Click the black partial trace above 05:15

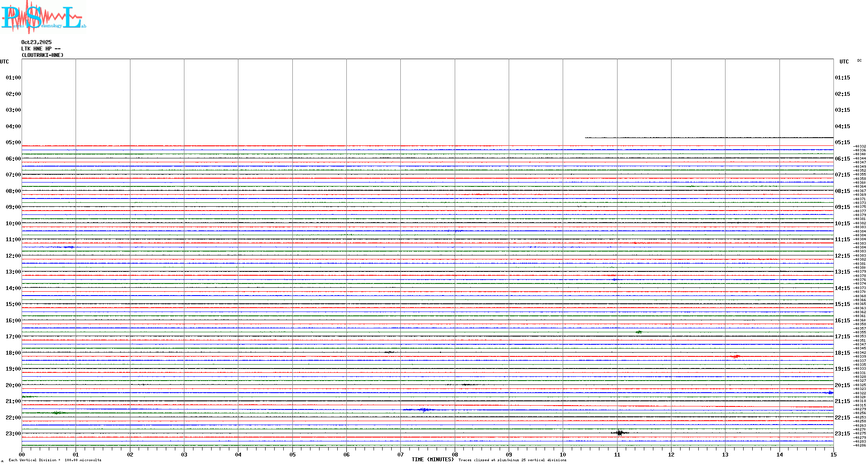(x=708, y=138)
